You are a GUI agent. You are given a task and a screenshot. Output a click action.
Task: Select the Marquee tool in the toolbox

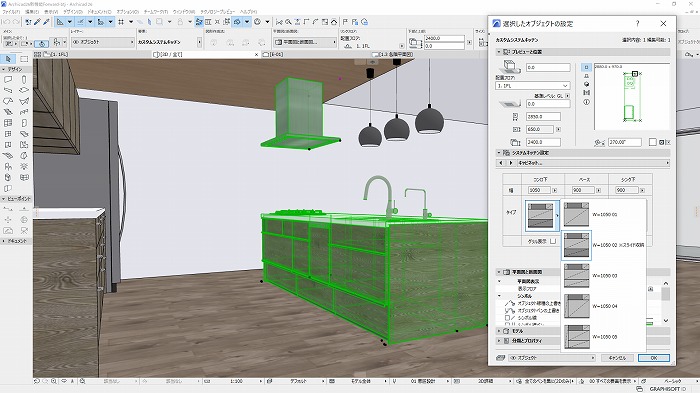pos(24,59)
